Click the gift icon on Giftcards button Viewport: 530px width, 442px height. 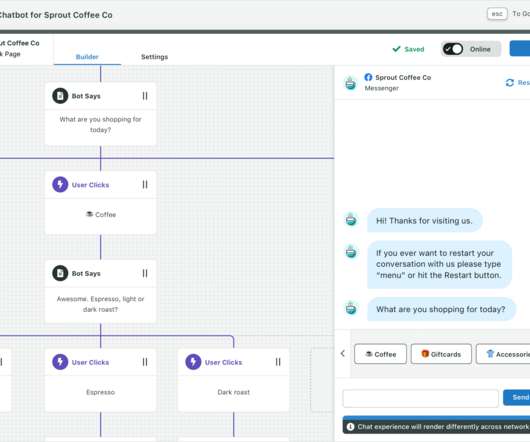(425, 353)
